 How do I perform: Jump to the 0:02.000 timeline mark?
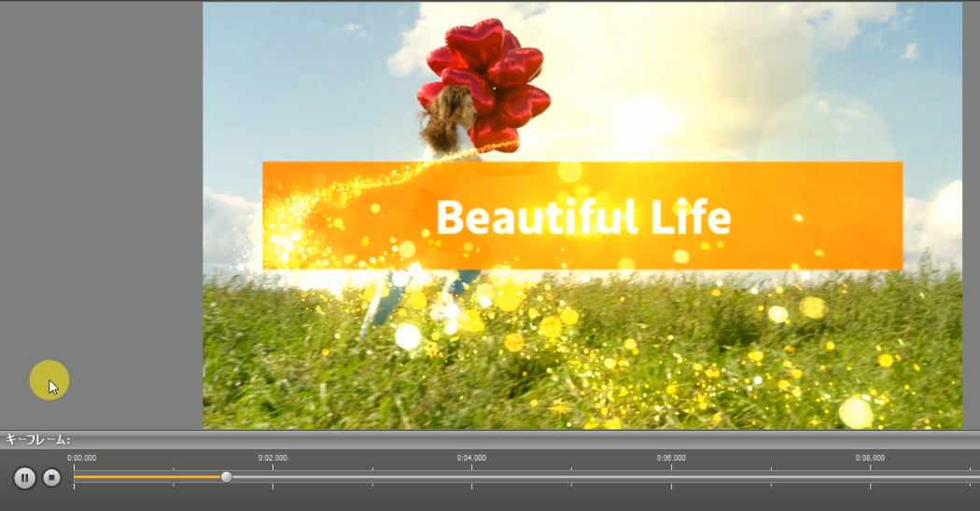click(x=273, y=459)
